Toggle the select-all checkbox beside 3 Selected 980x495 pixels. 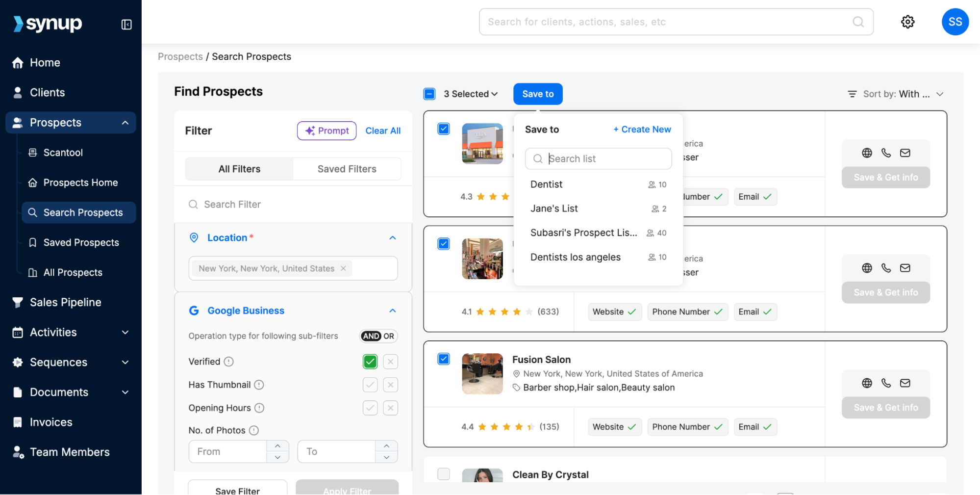pyautogui.click(x=429, y=94)
